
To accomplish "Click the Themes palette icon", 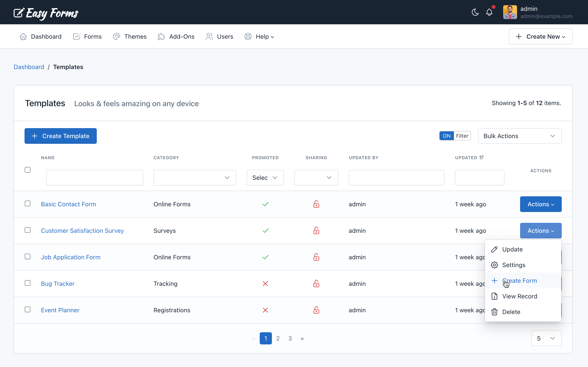I will (x=116, y=36).
